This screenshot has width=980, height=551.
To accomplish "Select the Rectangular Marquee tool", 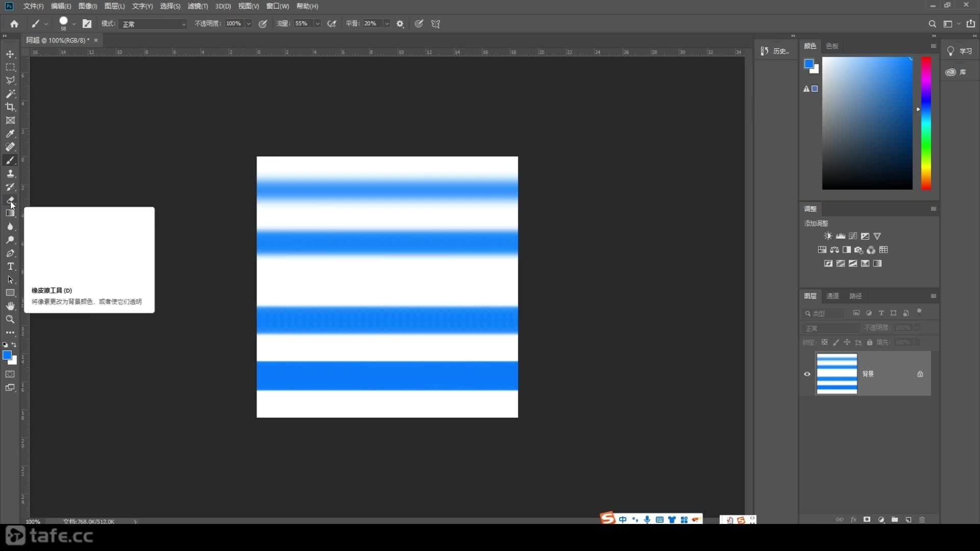I will coord(10,67).
